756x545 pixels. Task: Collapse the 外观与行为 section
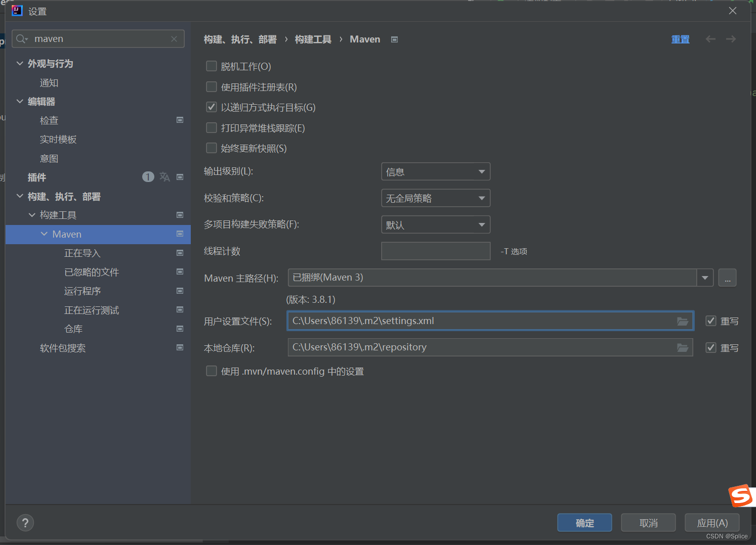tap(20, 63)
